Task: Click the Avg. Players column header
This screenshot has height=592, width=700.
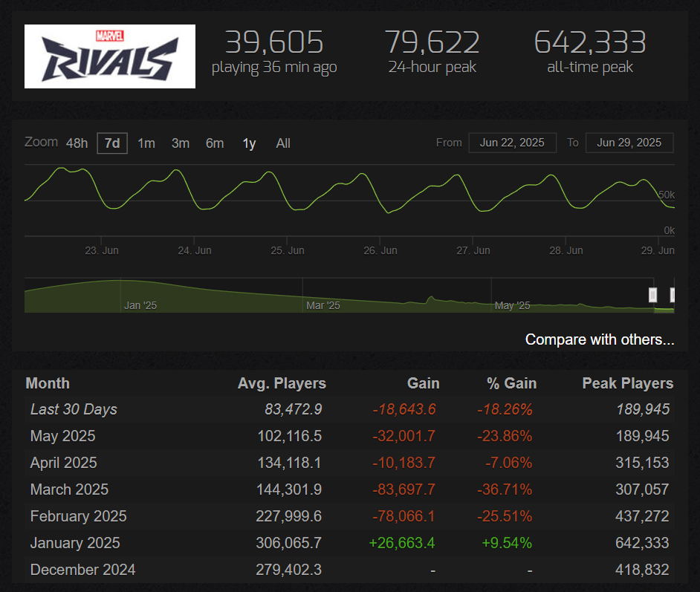Action: [282, 383]
